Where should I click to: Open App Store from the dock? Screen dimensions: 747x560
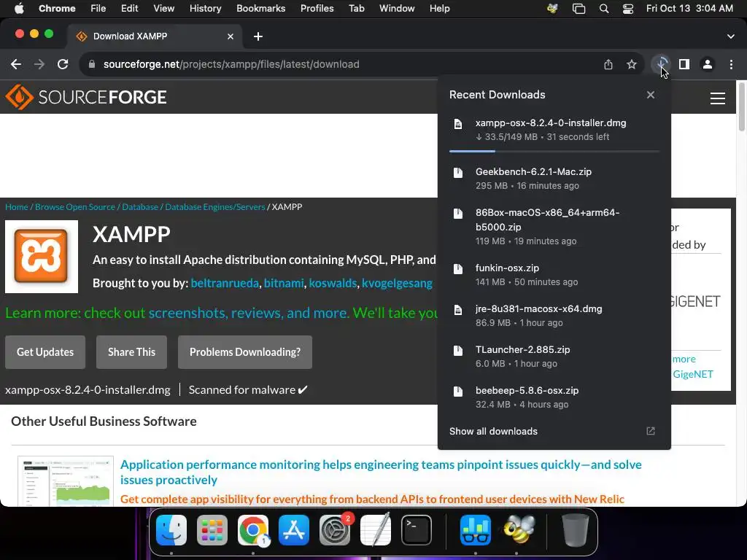point(293,529)
